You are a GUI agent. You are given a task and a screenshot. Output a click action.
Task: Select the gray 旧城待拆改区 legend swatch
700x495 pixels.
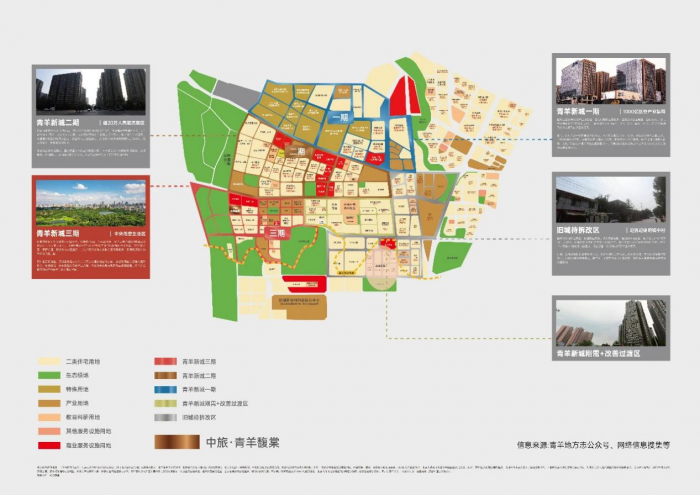(166, 416)
